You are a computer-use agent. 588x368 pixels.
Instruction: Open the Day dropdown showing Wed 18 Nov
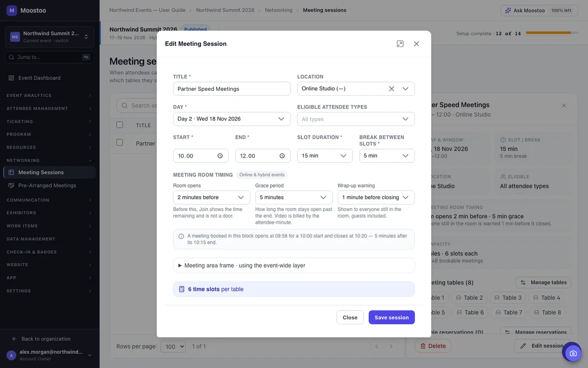(232, 119)
